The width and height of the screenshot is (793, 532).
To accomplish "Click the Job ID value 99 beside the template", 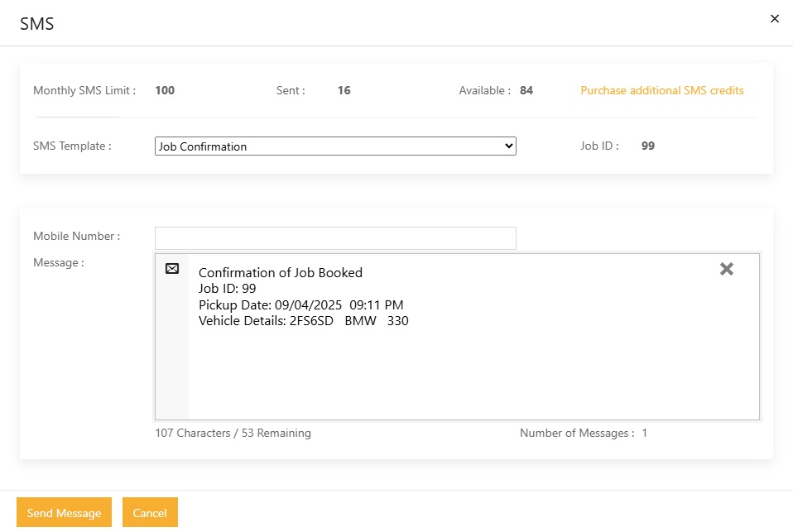I will click(x=647, y=146).
